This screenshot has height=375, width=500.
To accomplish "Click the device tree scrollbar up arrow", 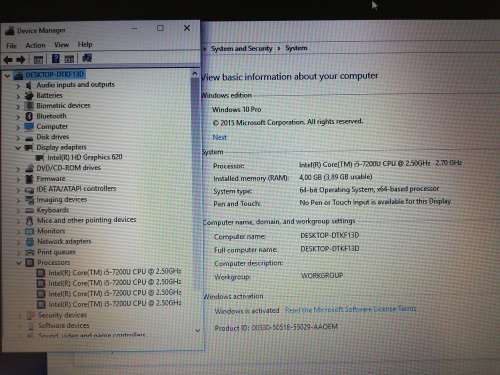I will pyautogui.click(x=195, y=74).
